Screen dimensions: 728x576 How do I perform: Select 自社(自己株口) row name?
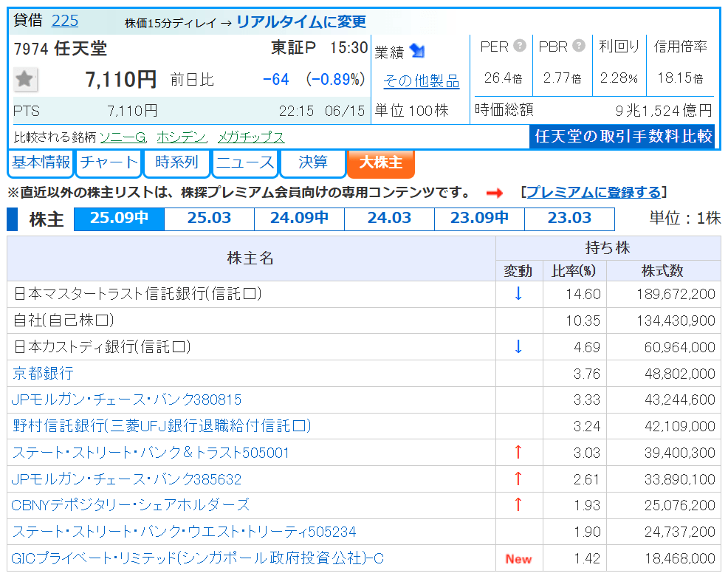point(64,320)
